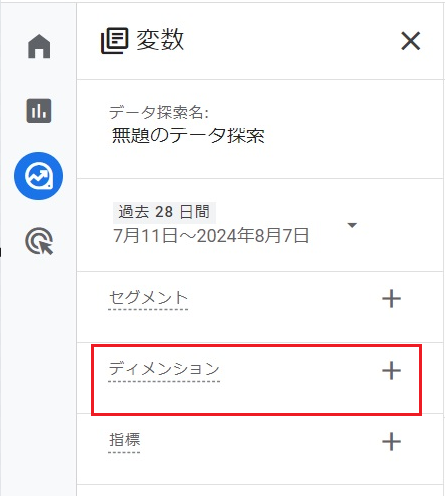The height and width of the screenshot is (496, 445).
Task: Open the Advertising cursor icon
Action: pos(39,241)
